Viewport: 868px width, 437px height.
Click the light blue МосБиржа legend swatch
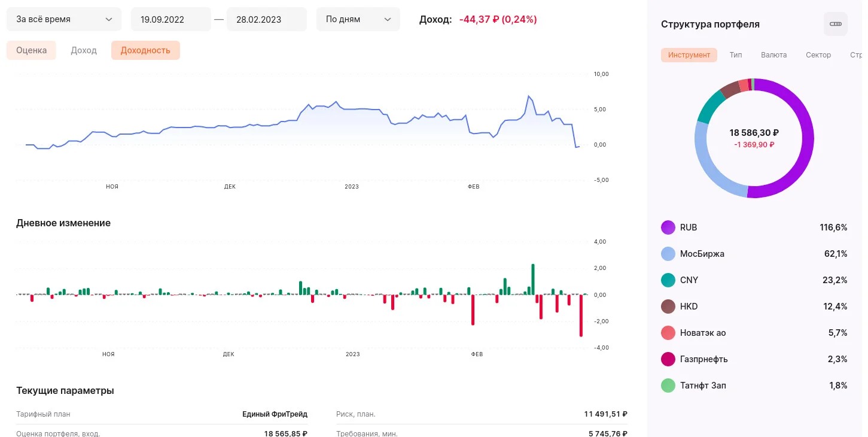point(668,254)
